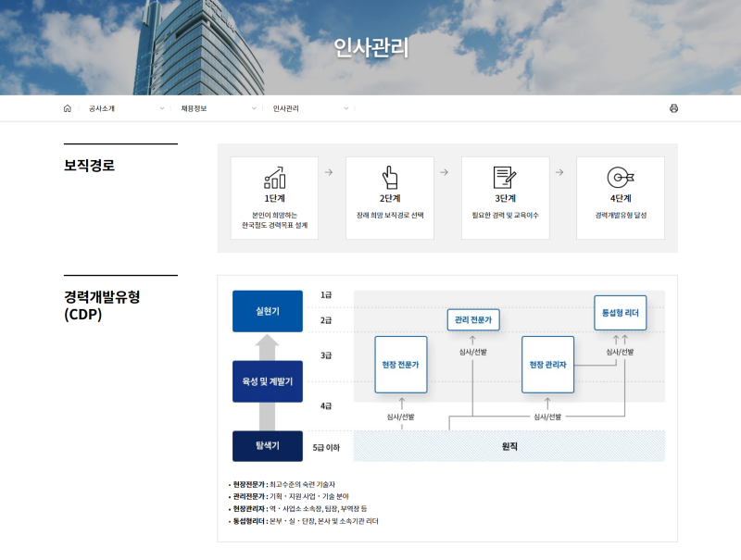The height and width of the screenshot is (560, 741).
Task: Select the 육성 및 계발기 stage box
Action: (x=267, y=381)
